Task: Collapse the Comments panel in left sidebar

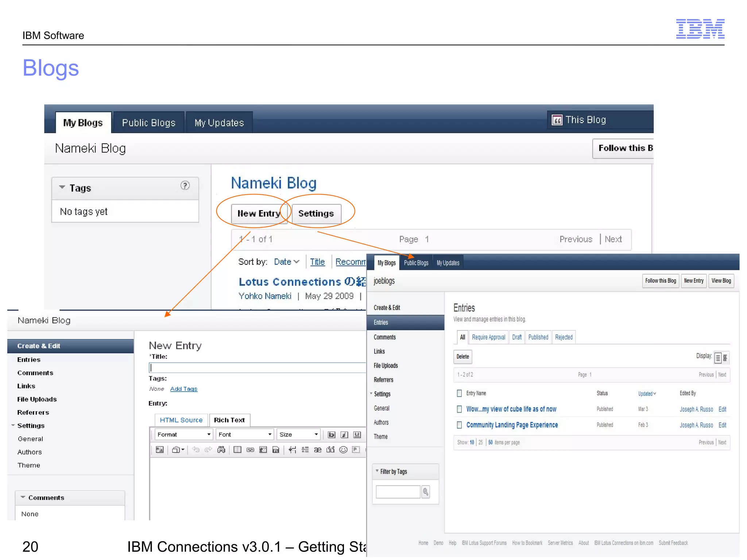Action: (23, 497)
